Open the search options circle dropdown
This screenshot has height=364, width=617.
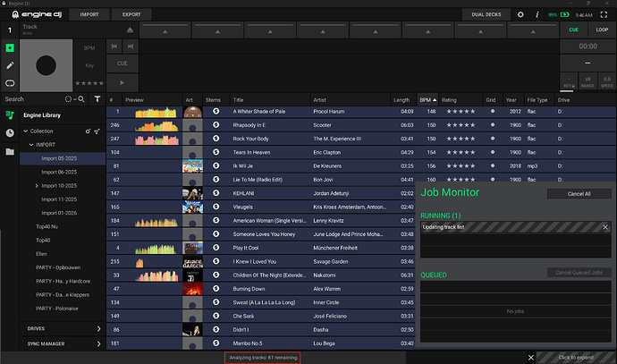(x=70, y=99)
